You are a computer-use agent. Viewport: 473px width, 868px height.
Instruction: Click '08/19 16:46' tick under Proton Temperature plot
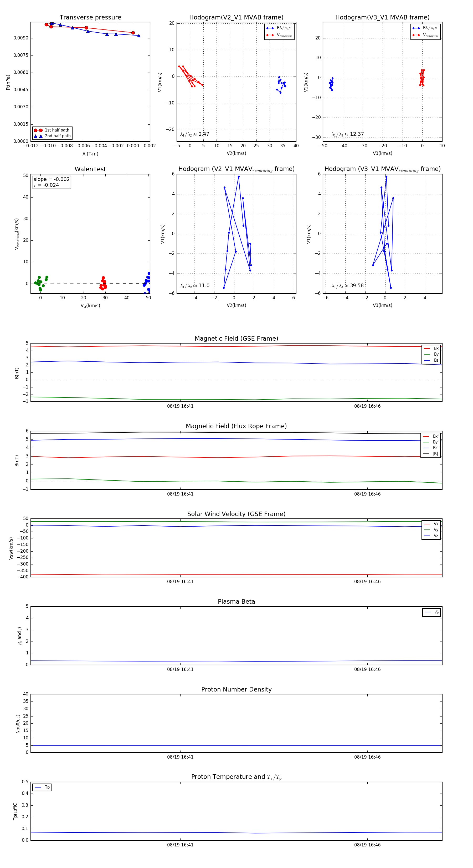[367, 845]
